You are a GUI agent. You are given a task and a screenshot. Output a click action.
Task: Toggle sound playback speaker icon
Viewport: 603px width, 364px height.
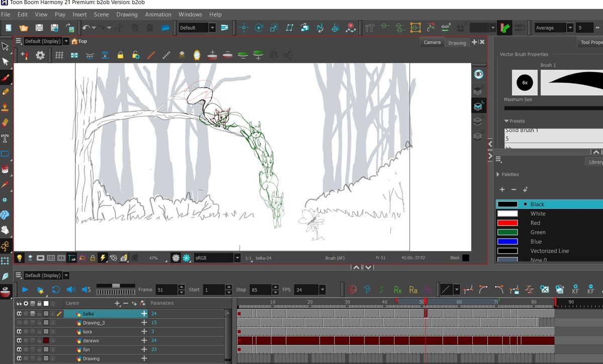71,290
